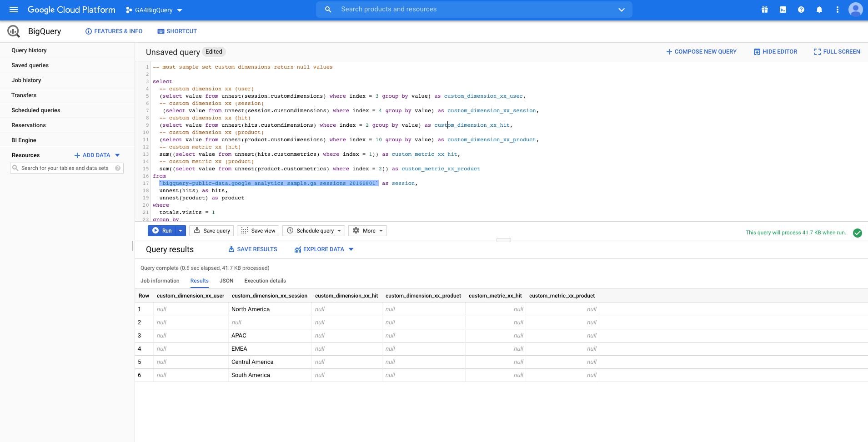Switch to Job information tab
Image resolution: width=868 pixels, height=442 pixels.
[160, 281]
